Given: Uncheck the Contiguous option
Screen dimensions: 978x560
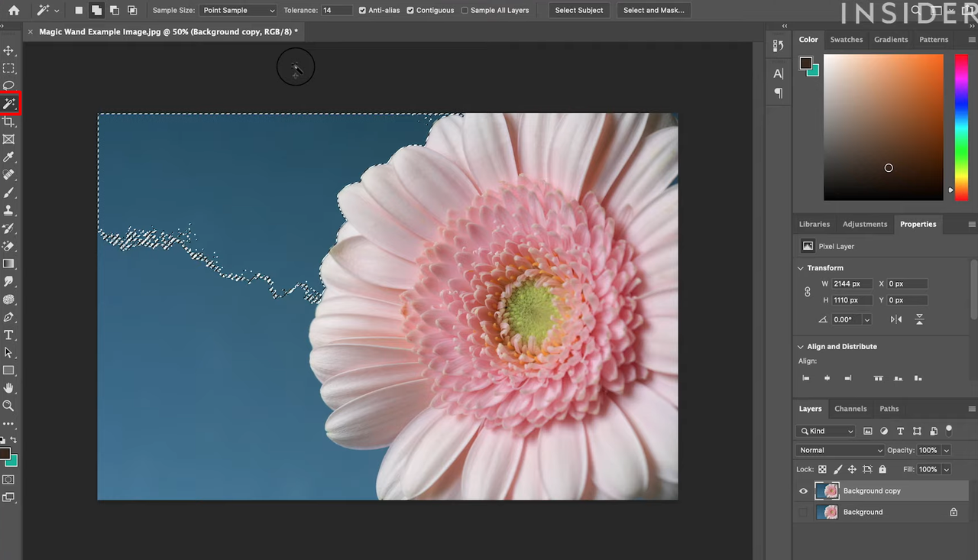Looking at the screenshot, I should 410,11.
